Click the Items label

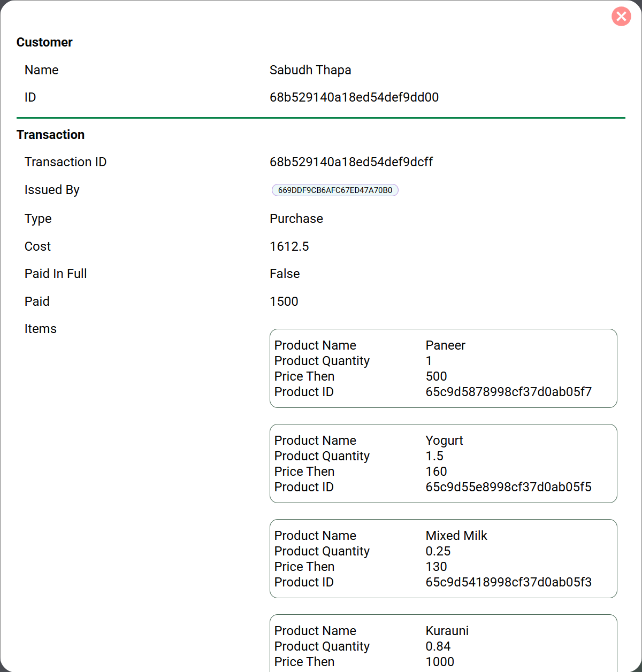(x=40, y=329)
